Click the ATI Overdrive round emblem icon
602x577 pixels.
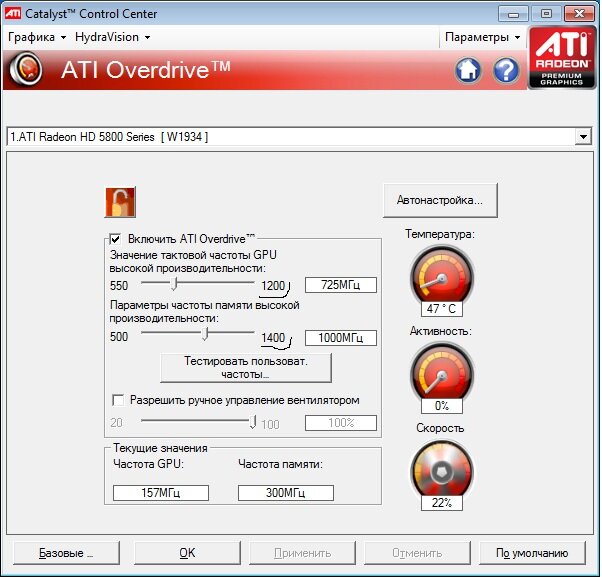pyautogui.click(x=26, y=69)
